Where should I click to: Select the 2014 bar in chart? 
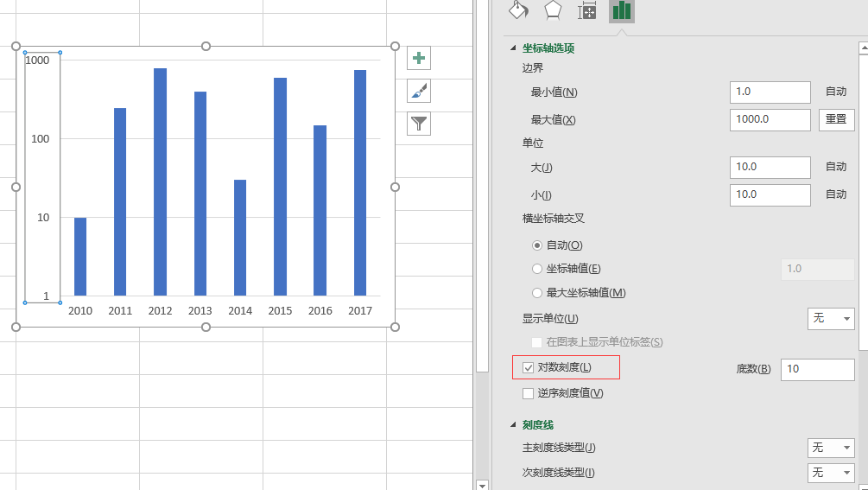(240, 238)
